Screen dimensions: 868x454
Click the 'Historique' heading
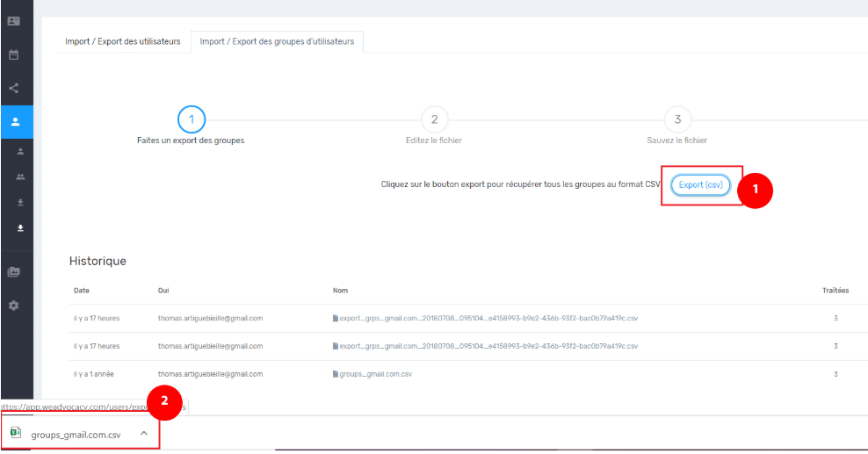tap(98, 261)
